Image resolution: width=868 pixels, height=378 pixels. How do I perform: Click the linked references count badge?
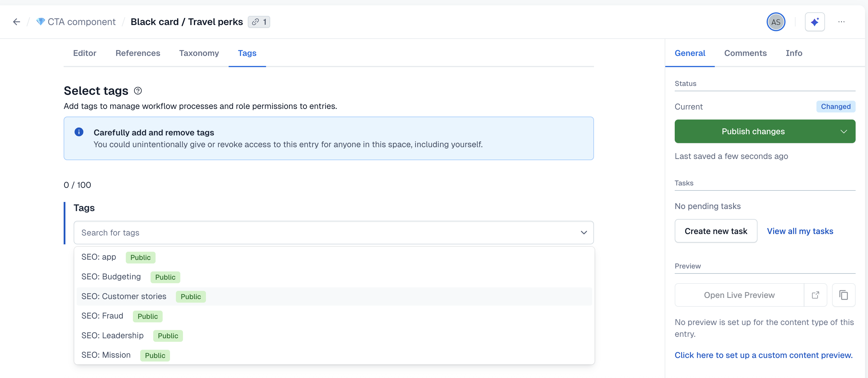tap(259, 22)
